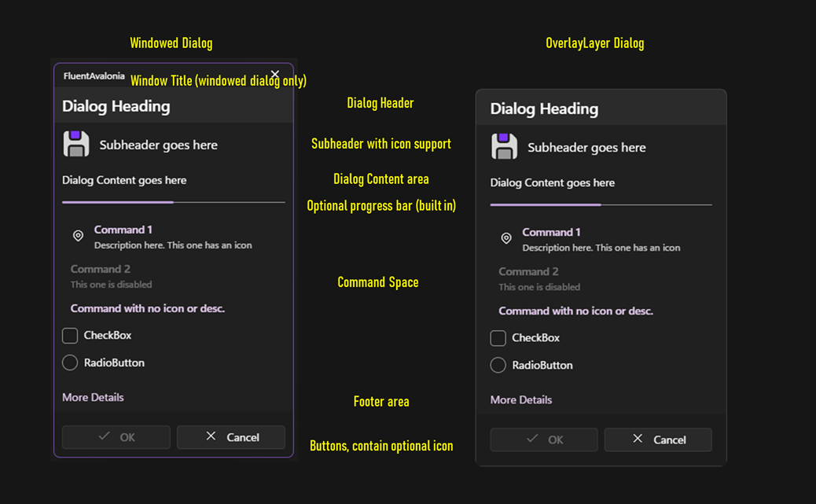
Task: Click 'Dialog Heading' text in Windowed Dialog
Action: point(116,106)
